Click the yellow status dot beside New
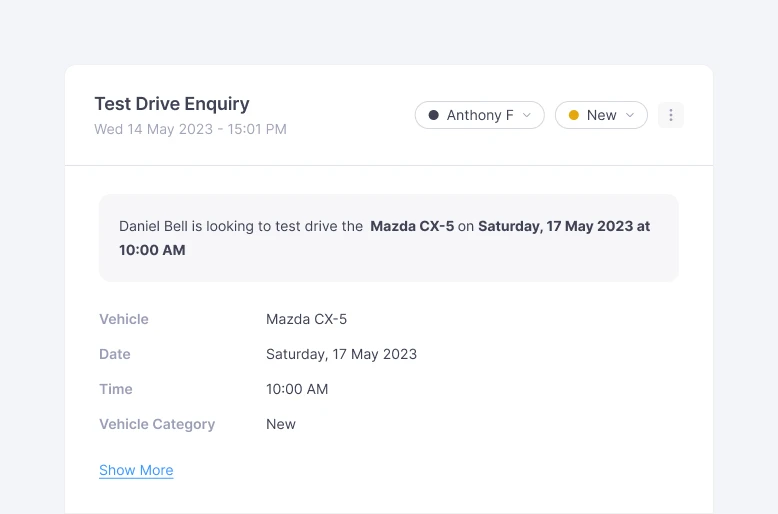 click(x=573, y=115)
